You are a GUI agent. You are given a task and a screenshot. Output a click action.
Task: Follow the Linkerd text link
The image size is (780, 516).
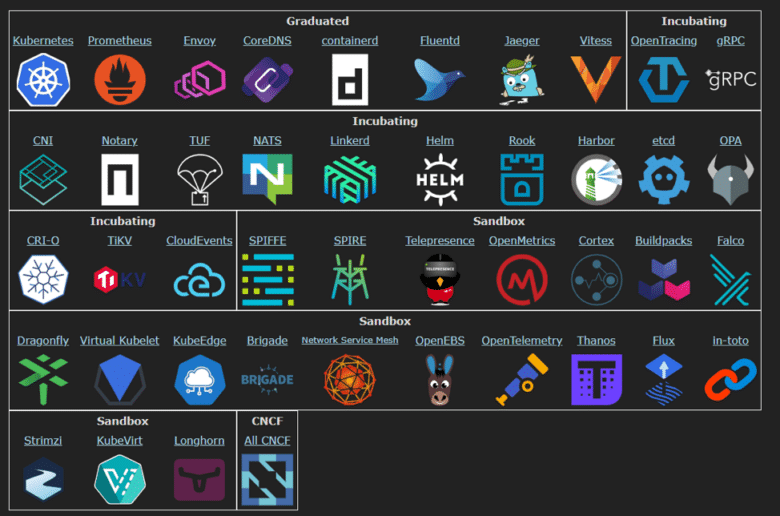tap(350, 141)
